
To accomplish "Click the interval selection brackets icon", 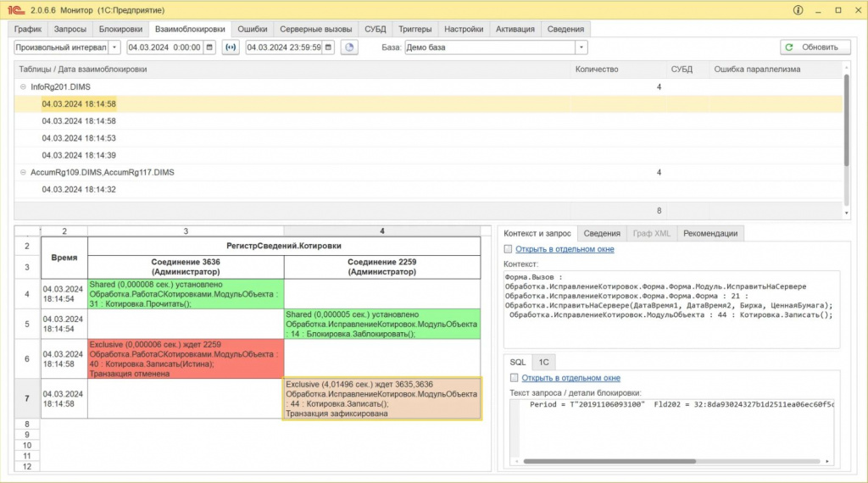I will [231, 47].
